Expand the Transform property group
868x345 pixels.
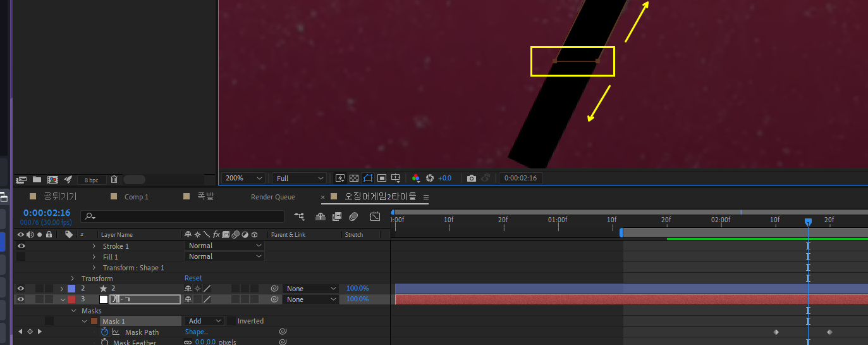[73, 279]
